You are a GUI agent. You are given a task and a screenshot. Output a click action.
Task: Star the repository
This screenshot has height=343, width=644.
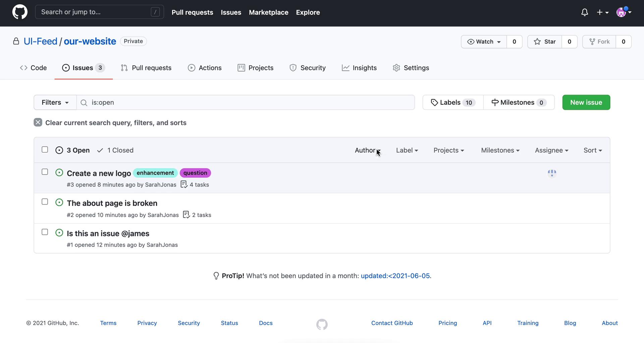(545, 42)
